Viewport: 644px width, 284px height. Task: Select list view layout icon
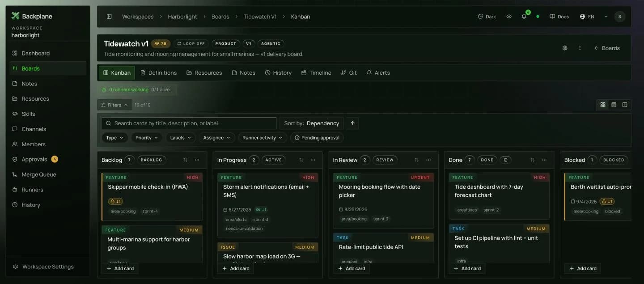pyautogui.click(x=614, y=105)
